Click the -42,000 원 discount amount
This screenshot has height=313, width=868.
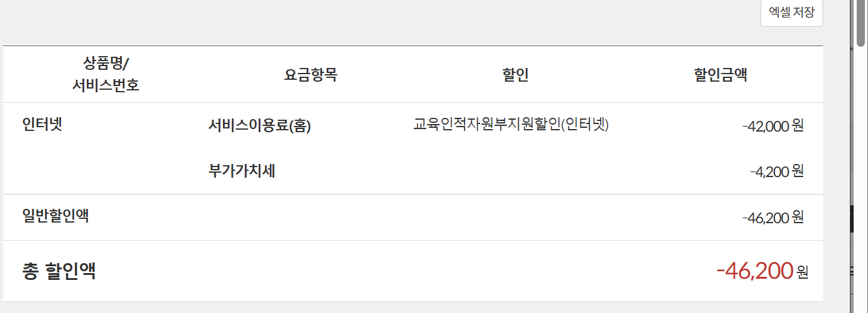coord(772,126)
